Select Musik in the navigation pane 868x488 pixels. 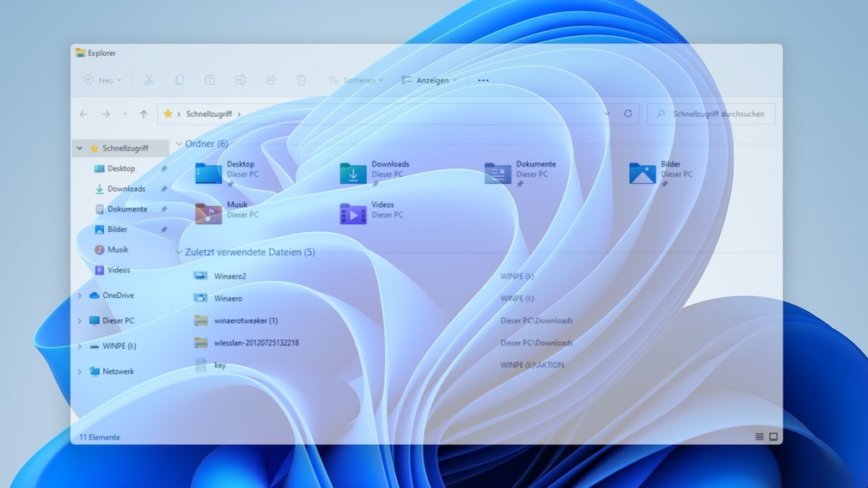point(118,249)
